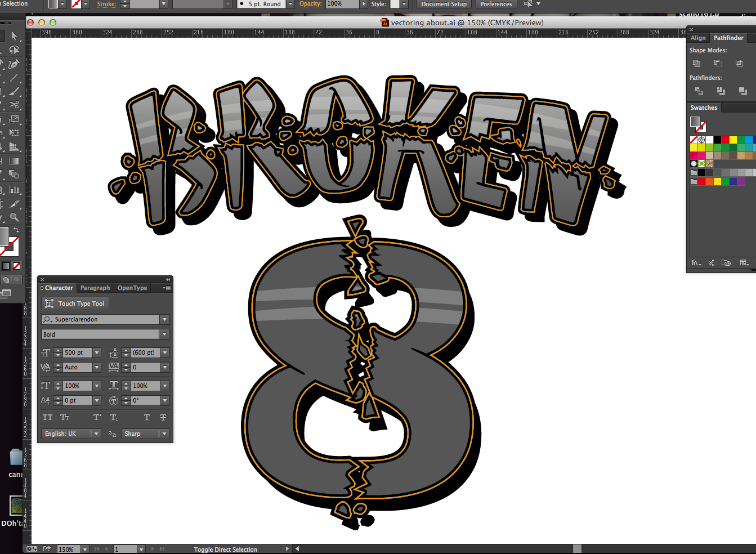Click the Document Setup button

click(x=444, y=4)
